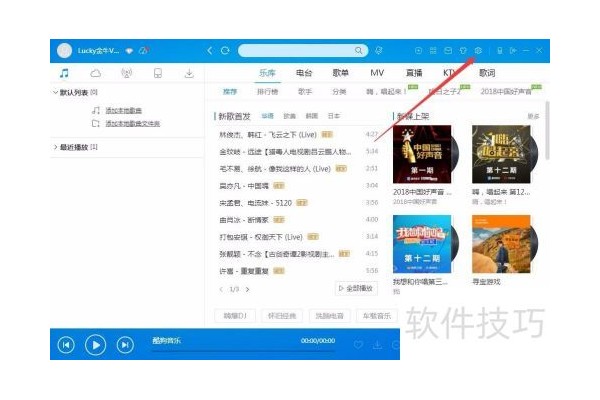Click MV badge beside 吴亦凡 - 中国魂

click(x=279, y=186)
